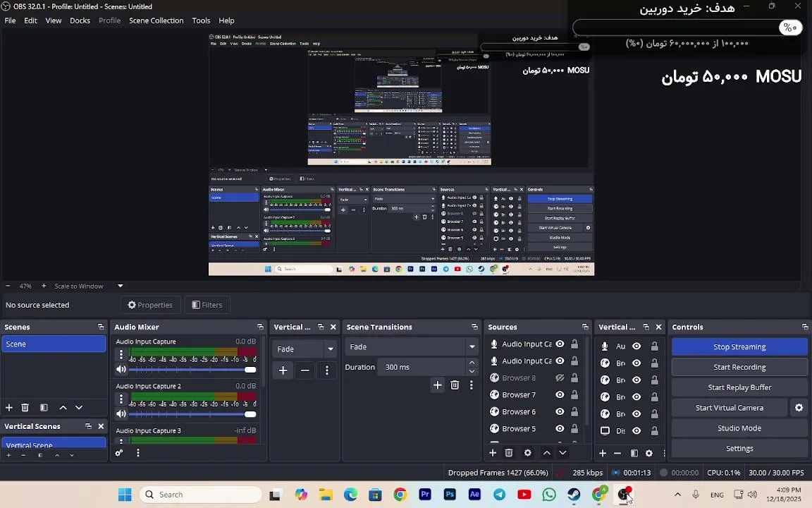Hide the Browser 7 source
The image size is (812, 508).
click(x=560, y=394)
